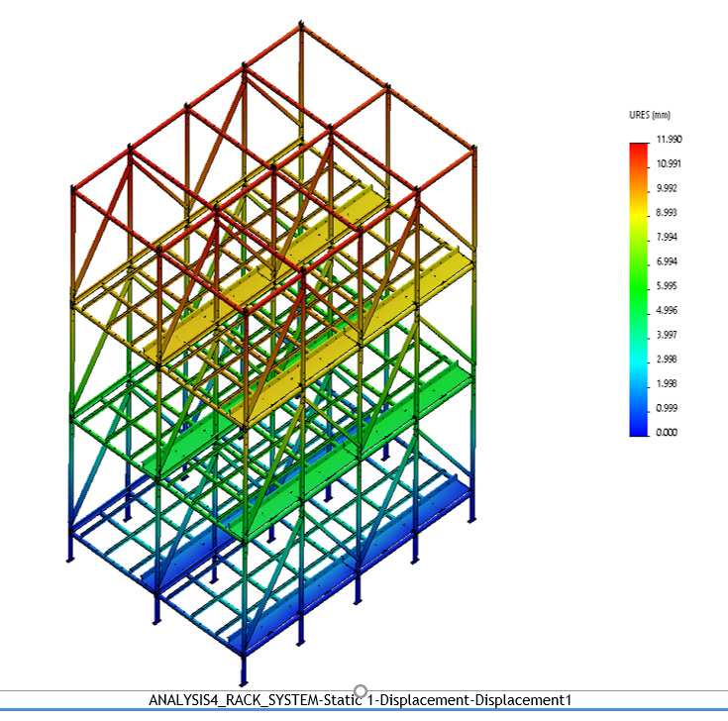Pick the red top of color bar
This screenshot has width=728, height=721.
click(x=639, y=152)
